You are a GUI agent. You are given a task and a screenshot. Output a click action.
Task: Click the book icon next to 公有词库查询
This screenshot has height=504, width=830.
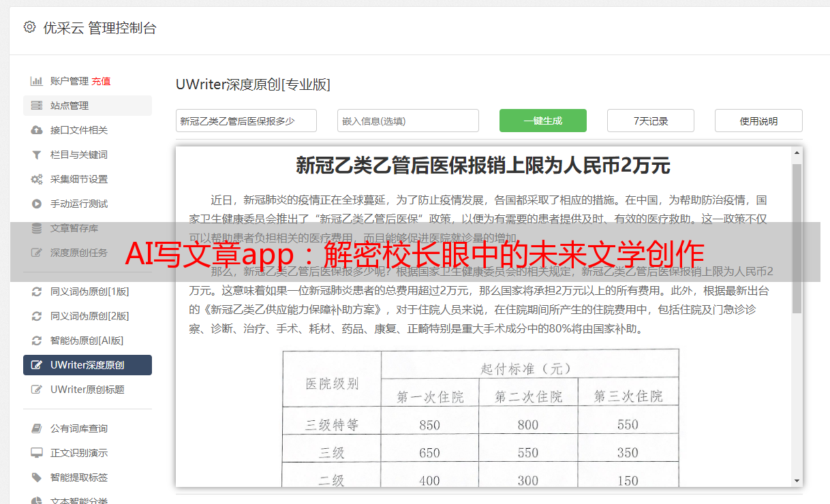pyautogui.click(x=36, y=428)
